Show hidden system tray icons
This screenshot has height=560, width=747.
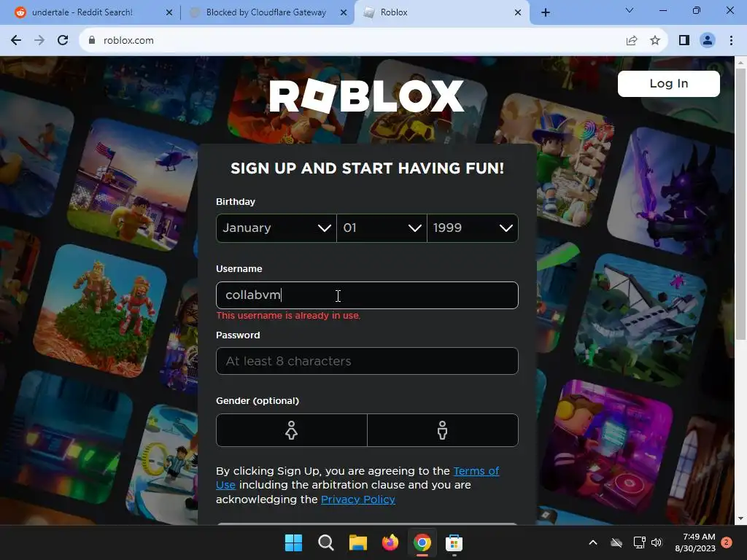pyautogui.click(x=593, y=542)
